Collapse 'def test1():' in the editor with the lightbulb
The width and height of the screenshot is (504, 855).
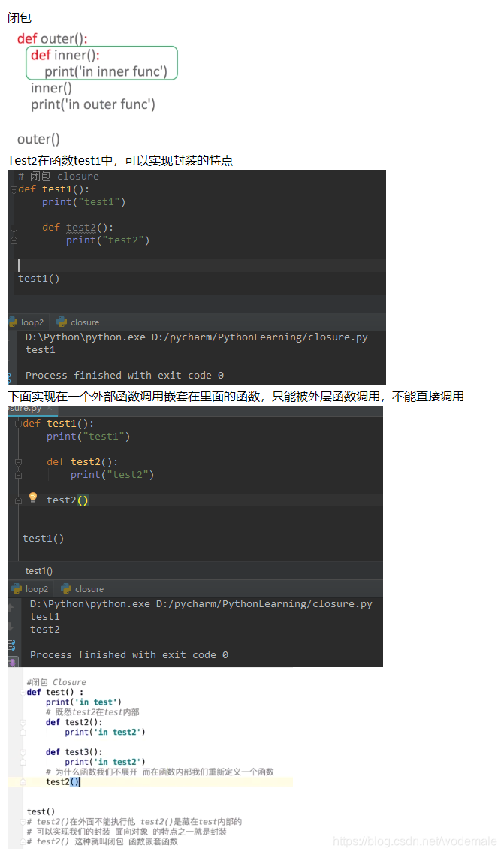18,424
